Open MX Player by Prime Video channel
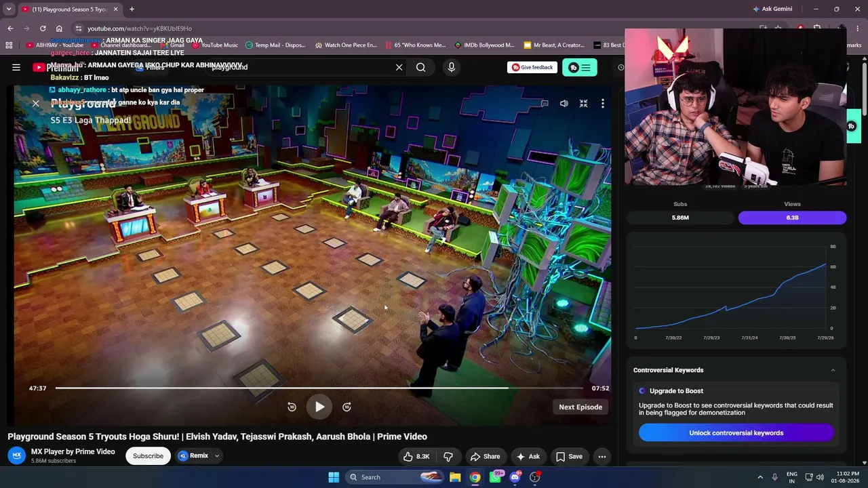The height and width of the screenshot is (488, 868). click(x=73, y=451)
